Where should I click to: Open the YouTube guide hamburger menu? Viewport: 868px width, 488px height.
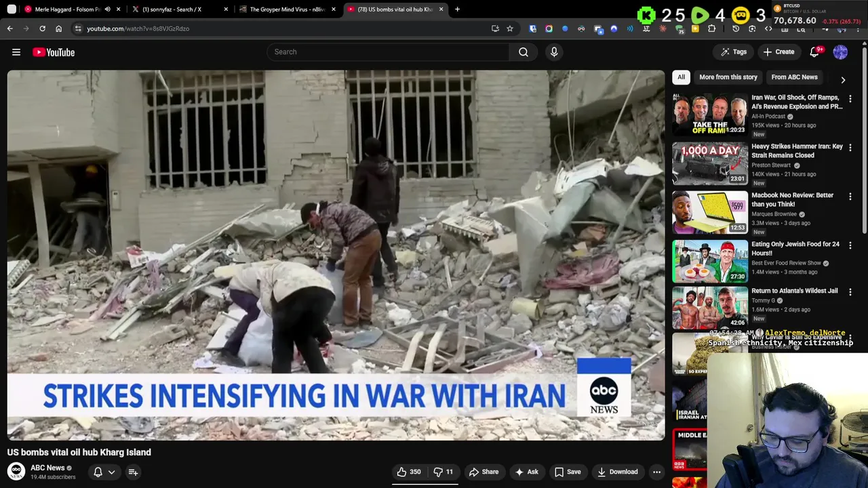[16, 52]
